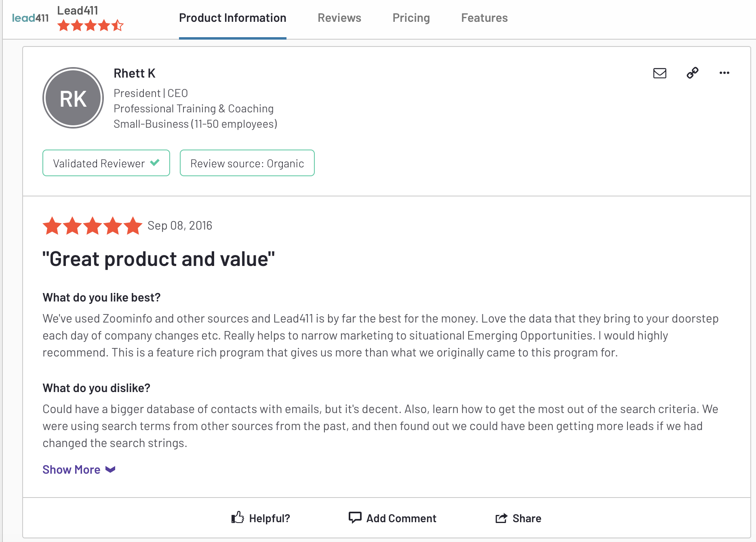Click the thumbs-up Helpful icon
This screenshot has width=756, height=542.
[x=238, y=518]
